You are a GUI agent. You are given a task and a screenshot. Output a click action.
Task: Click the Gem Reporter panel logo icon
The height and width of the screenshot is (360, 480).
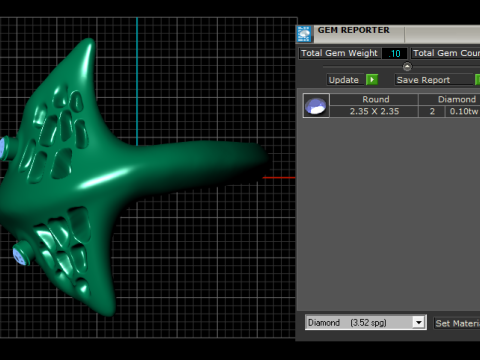pos(304,34)
